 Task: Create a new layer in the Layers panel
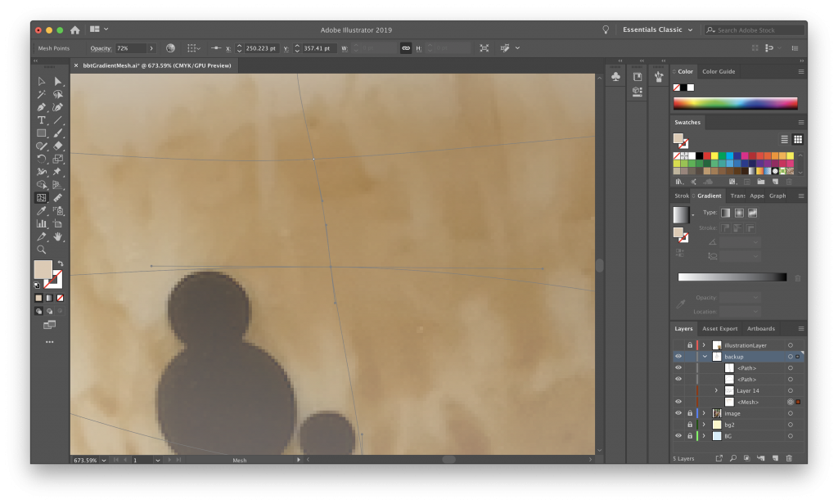pos(774,457)
